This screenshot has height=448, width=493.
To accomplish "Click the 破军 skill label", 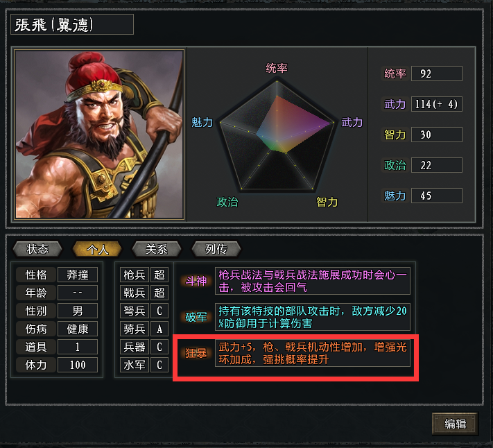I will click(196, 317).
